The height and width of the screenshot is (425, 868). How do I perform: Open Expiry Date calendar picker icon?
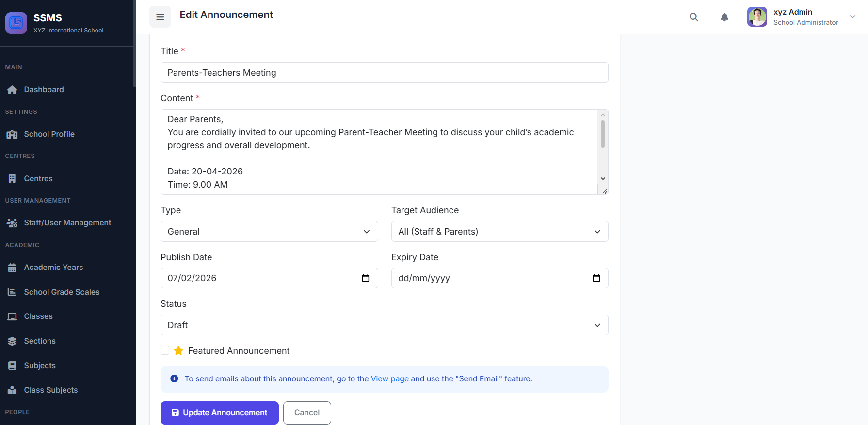coord(596,278)
